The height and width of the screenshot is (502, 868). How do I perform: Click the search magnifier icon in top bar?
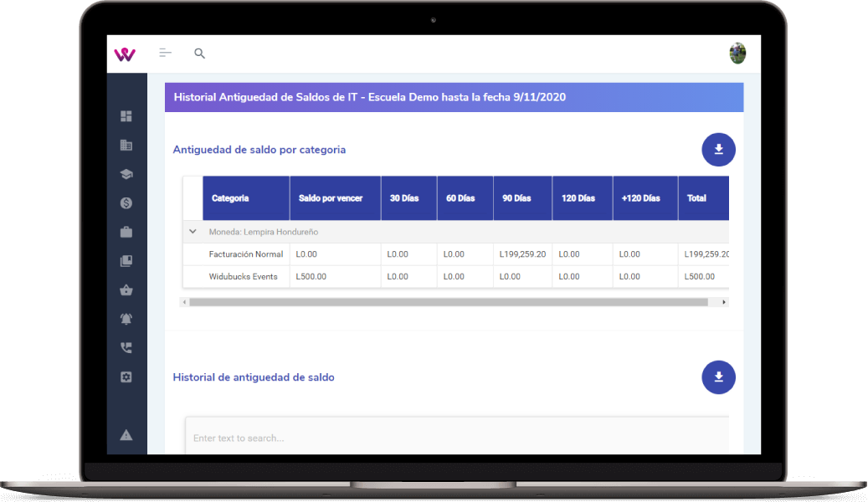point(199,54)
